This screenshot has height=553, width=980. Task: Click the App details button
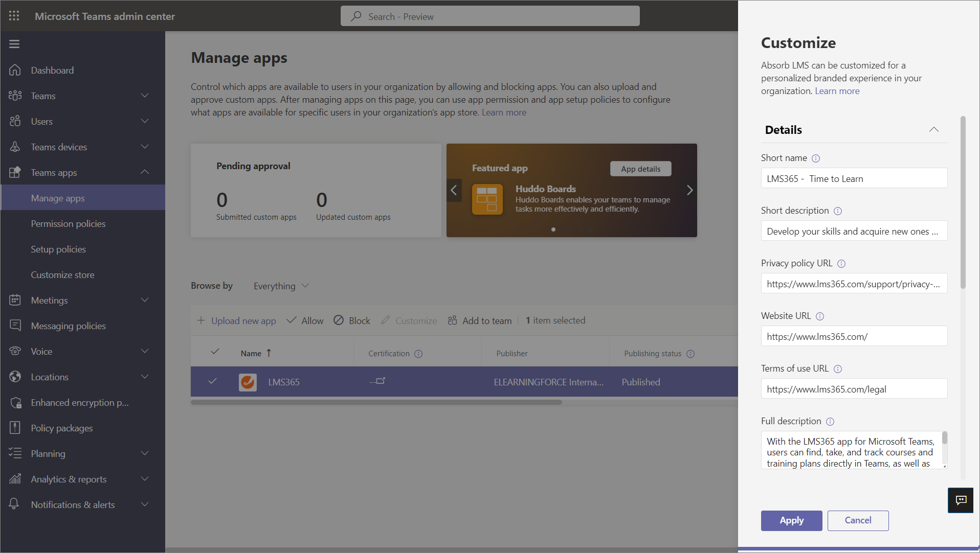(x=640, y=169)
